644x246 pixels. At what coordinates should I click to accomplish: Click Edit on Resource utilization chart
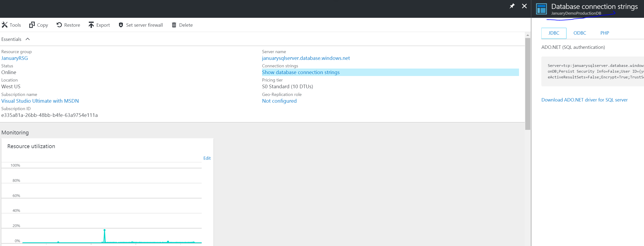coord(207,158)
